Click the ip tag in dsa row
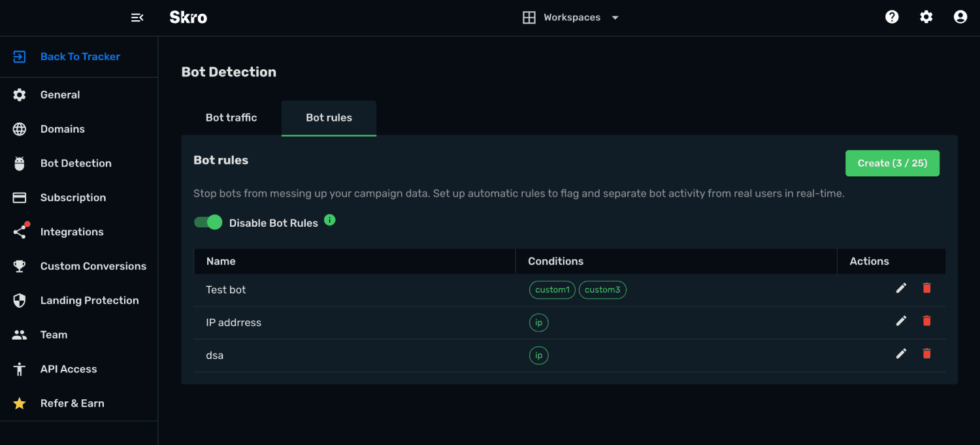980x445 pixels. click(x=539, y=355)
